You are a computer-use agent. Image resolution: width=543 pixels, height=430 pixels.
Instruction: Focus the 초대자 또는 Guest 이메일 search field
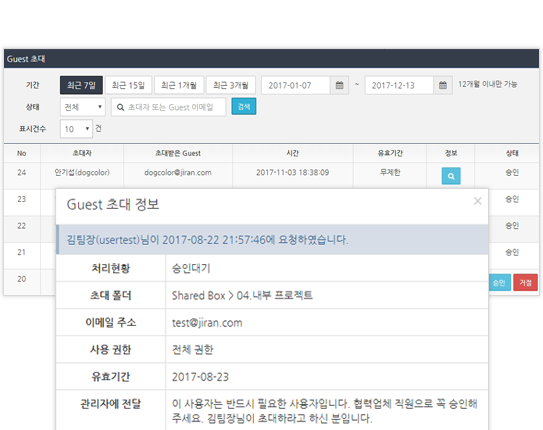click(168, 107)
